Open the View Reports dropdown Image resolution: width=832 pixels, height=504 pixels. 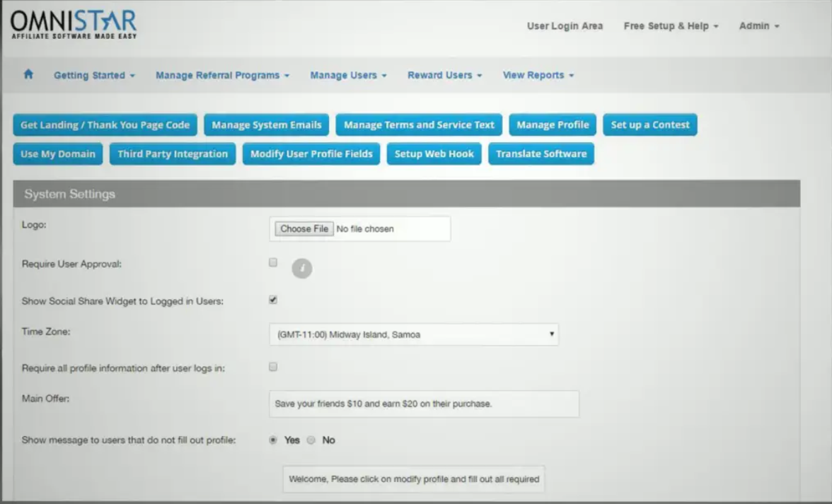click(x=538, y=74)
